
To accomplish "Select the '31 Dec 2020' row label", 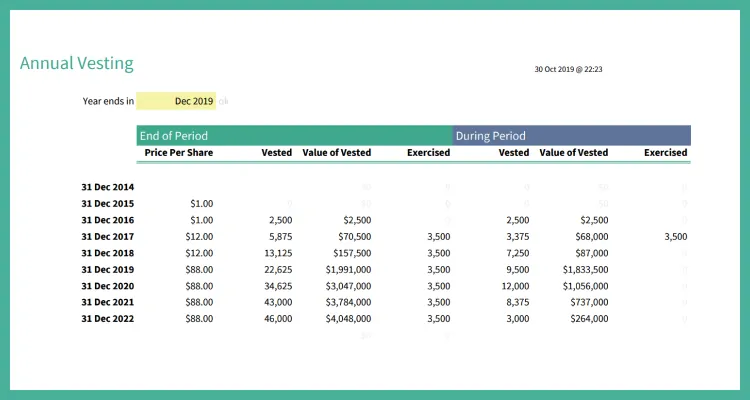I will 108,286.
